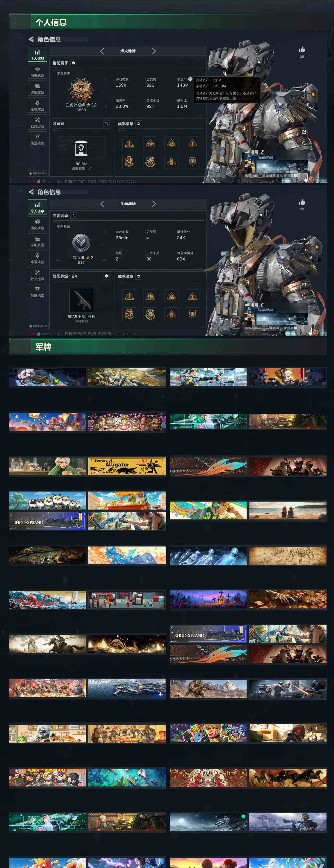Select the x-ray skeletons dog tag
Viewport: 334px width, 868px height.
208,555
